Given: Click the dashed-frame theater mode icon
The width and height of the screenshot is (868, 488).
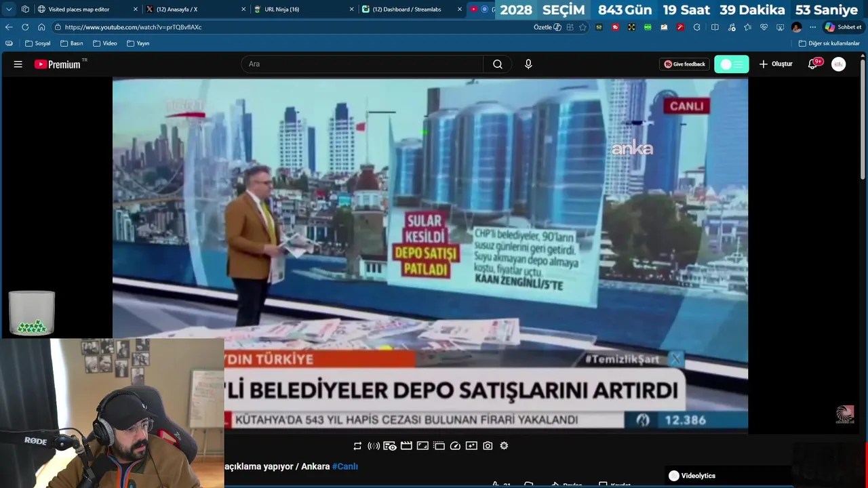Looking at the screenshot, I should click(439, 446).
